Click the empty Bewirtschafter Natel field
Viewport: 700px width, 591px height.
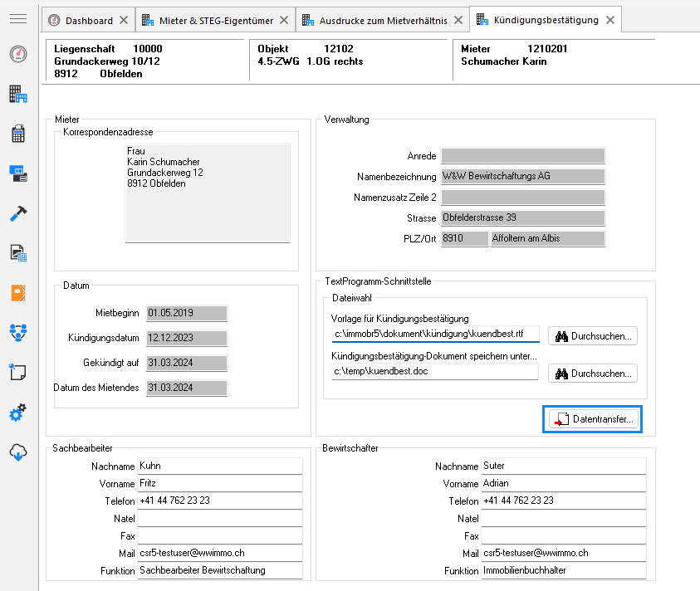[563, 518]
